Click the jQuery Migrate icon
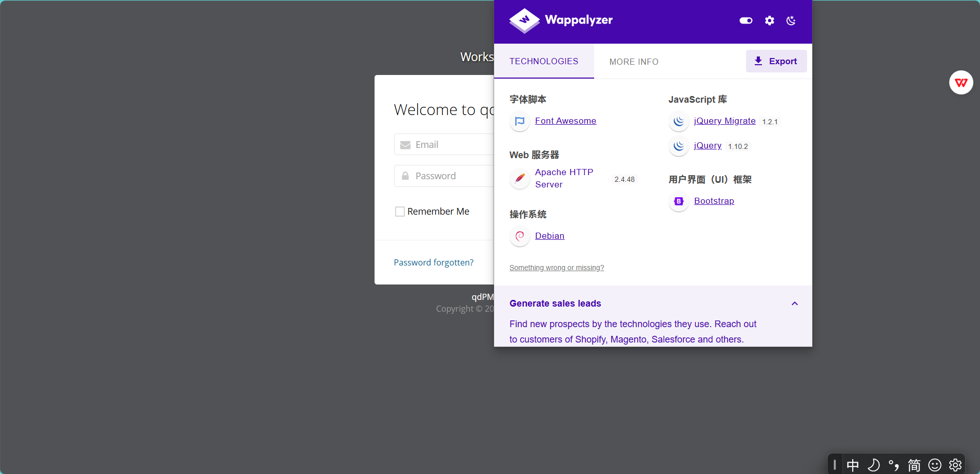The width and height of the screenshot is (980, 474). coord(679,121)
